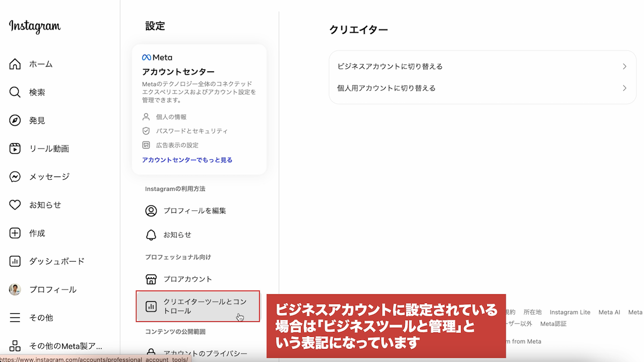Open the Explore (発見) compass icon
Screen dimensions: 644x362
15,121
